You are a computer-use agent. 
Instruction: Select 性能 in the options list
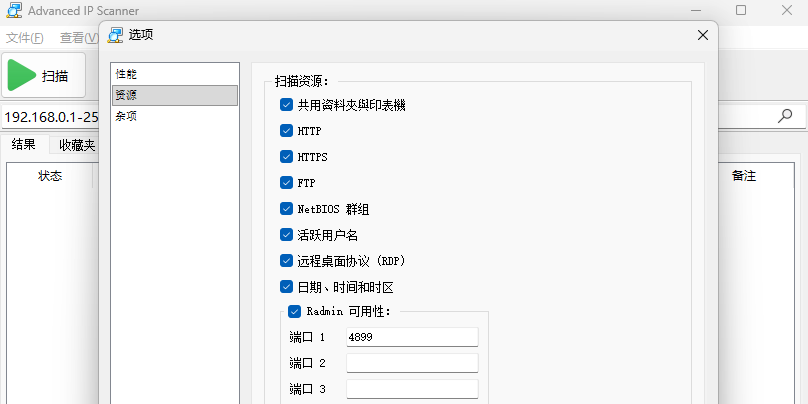[175, 74]
